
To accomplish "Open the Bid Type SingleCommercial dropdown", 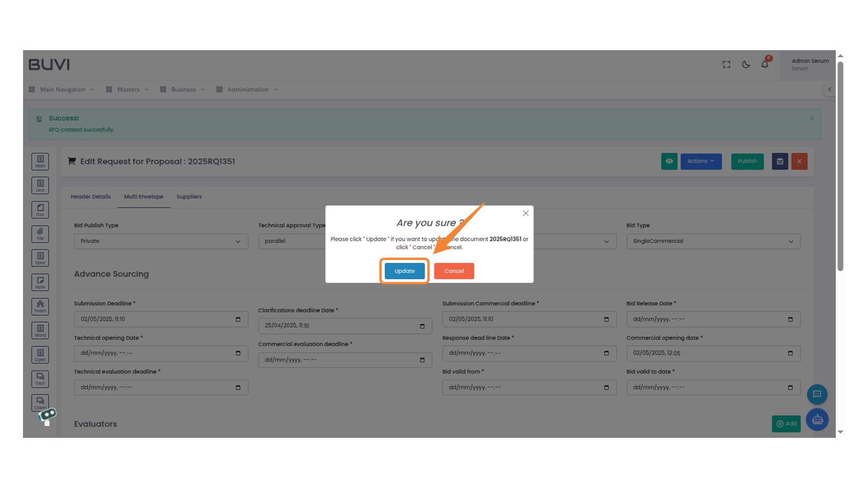I will pyautogui.click(x=713, y=241).
